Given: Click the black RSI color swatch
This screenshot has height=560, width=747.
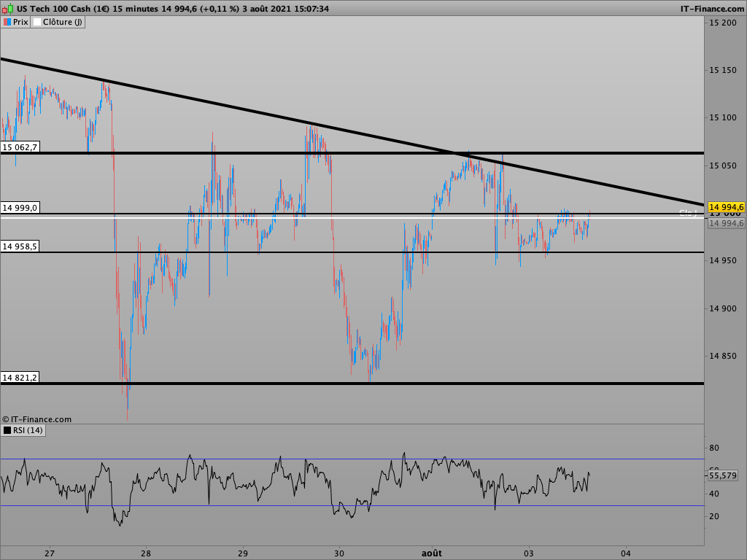Looking at the screenshot, I should pyautogui.click(x=7, y=430).
